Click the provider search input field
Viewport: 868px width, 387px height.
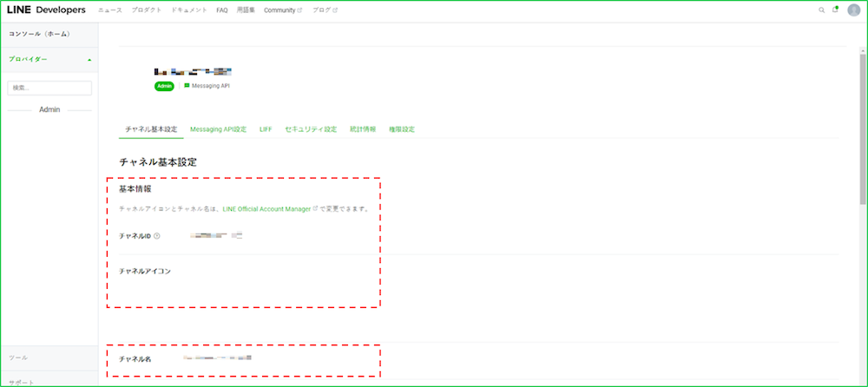[49, 88]
